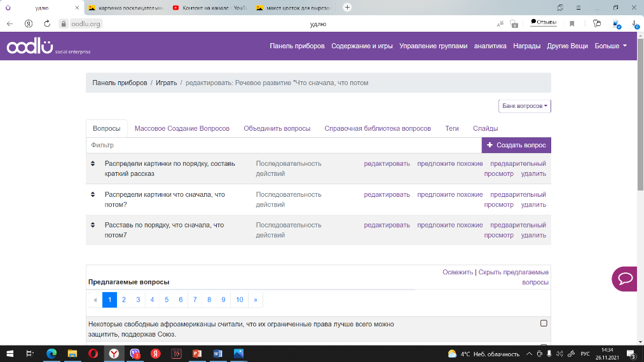Open the chat support bubble

[x=624, y=279]
